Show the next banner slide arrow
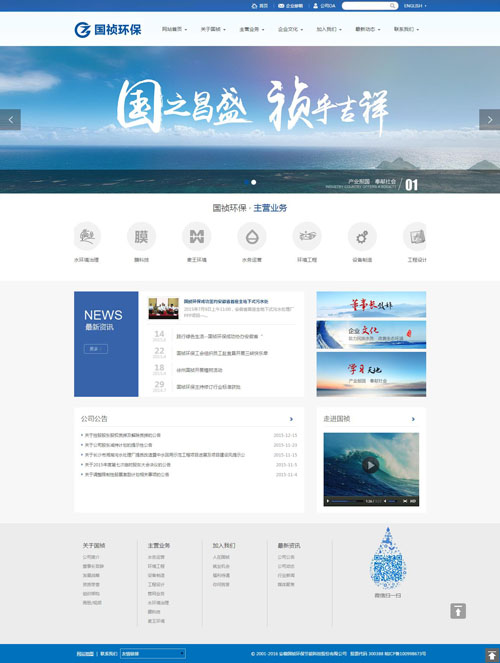Screen dimensions: 500x663 click(489, 120)
